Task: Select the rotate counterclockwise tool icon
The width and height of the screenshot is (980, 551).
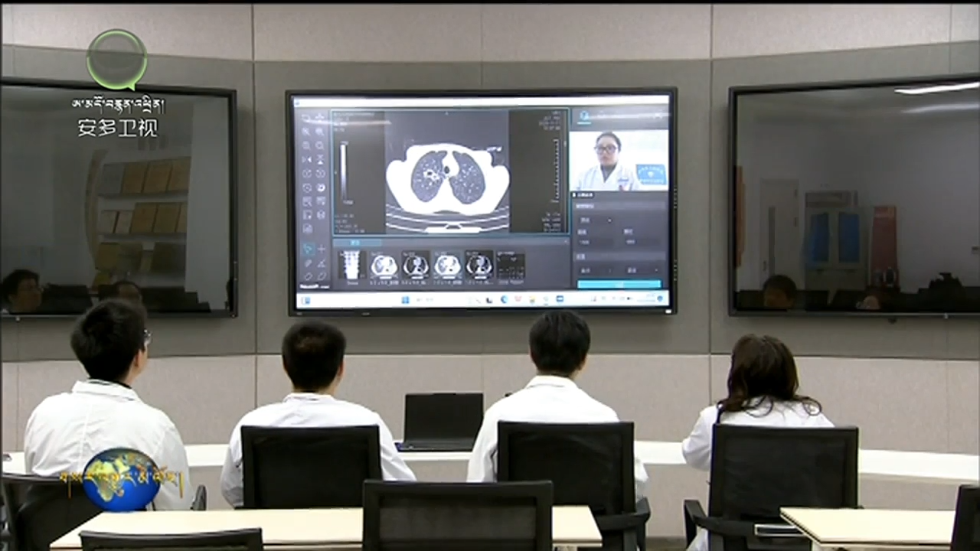Action: (307, 173)
